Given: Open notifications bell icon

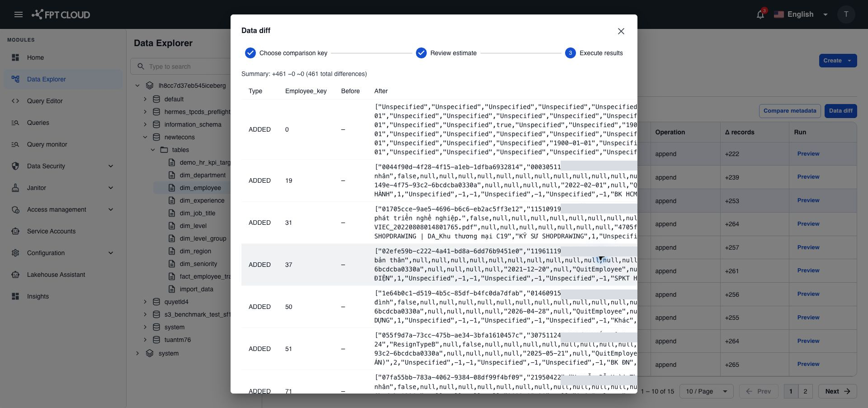Looking at the screenshot, I should click(760, 14).
